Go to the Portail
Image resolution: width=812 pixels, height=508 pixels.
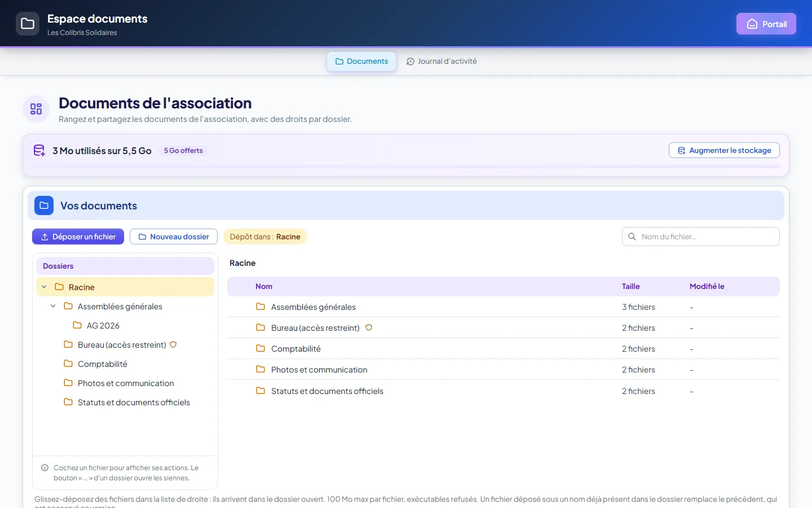(x=766, y=24)
